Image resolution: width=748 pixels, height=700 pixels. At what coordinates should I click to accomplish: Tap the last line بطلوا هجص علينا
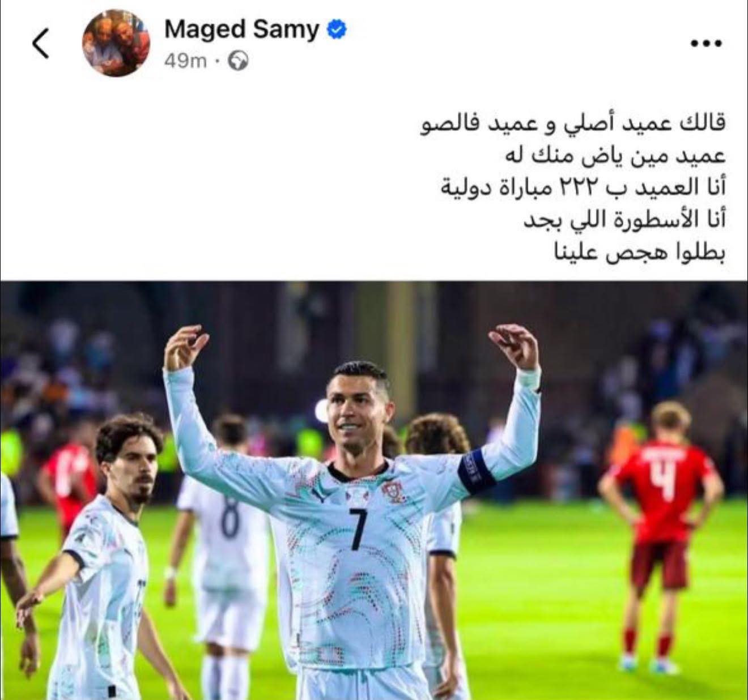coord(639,253)
